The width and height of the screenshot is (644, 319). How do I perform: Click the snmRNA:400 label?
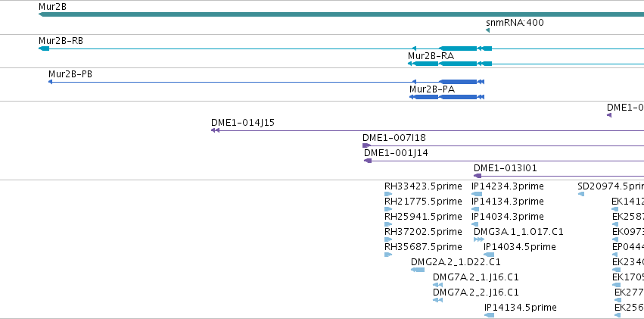tap(515, 23)
